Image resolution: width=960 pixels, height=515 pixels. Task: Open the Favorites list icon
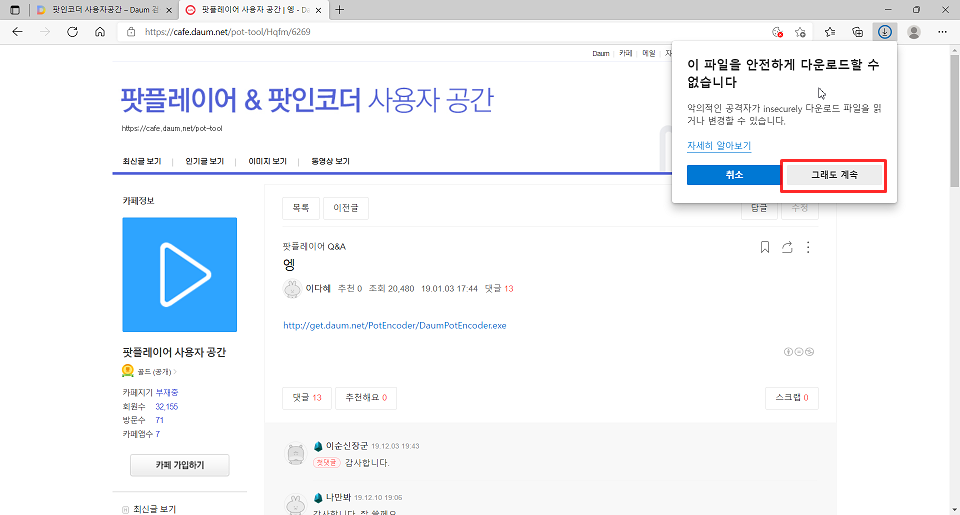point(830,32)
